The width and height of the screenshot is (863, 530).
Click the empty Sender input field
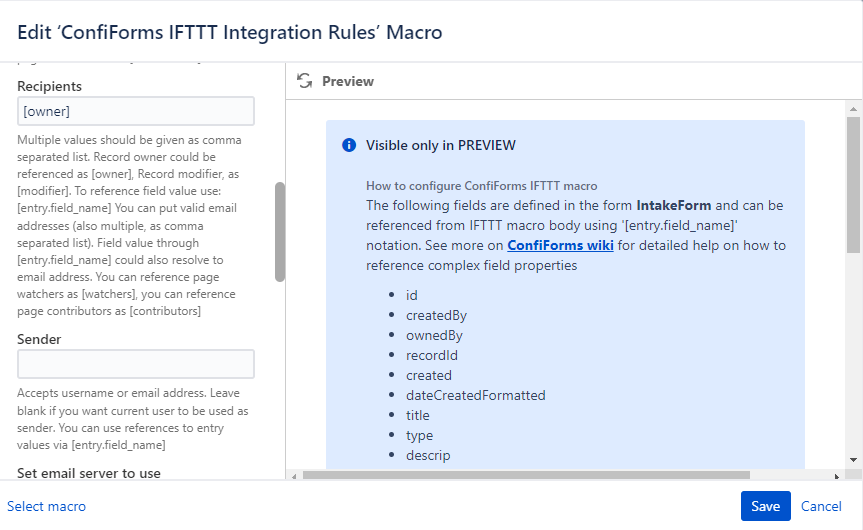coord(136,364)
